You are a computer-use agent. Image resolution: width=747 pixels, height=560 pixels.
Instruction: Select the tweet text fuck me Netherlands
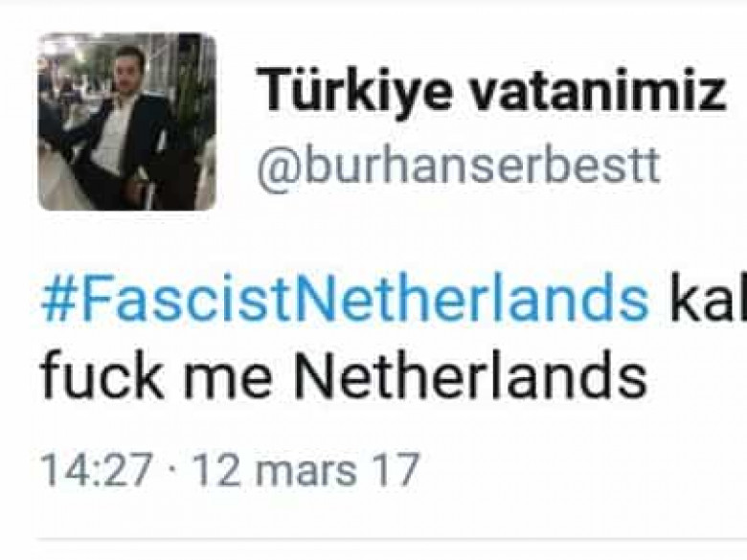pos(344,376)
